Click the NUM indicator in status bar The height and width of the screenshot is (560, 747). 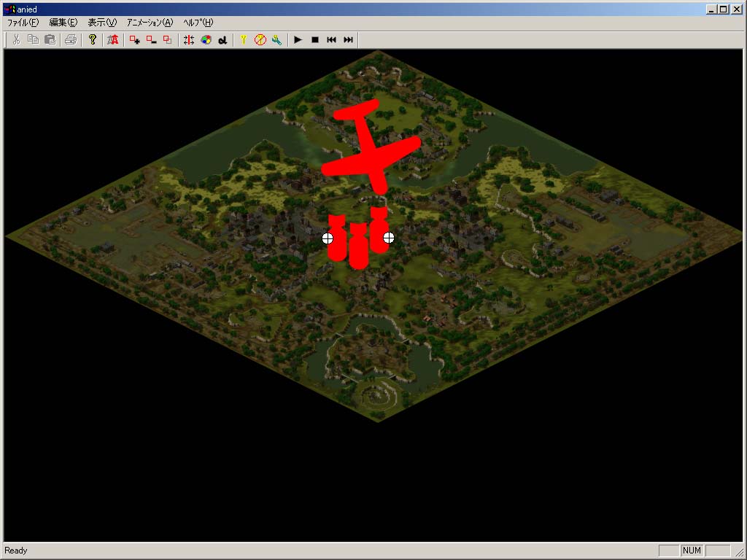pyautogui.click(x=692, y=551)
